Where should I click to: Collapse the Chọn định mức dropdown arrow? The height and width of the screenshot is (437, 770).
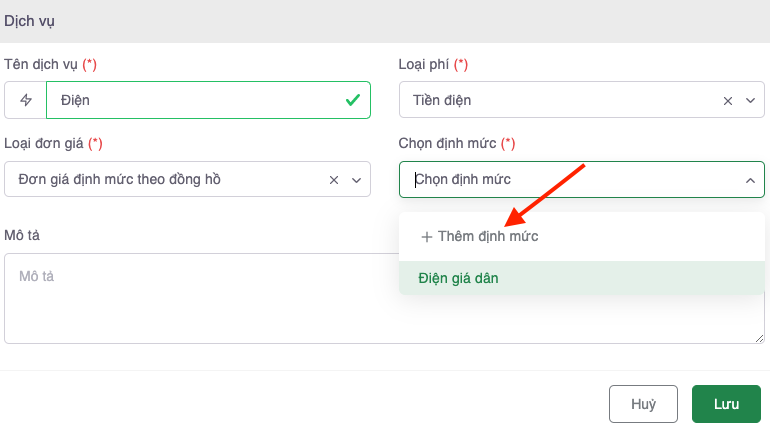tap(750, 180)
